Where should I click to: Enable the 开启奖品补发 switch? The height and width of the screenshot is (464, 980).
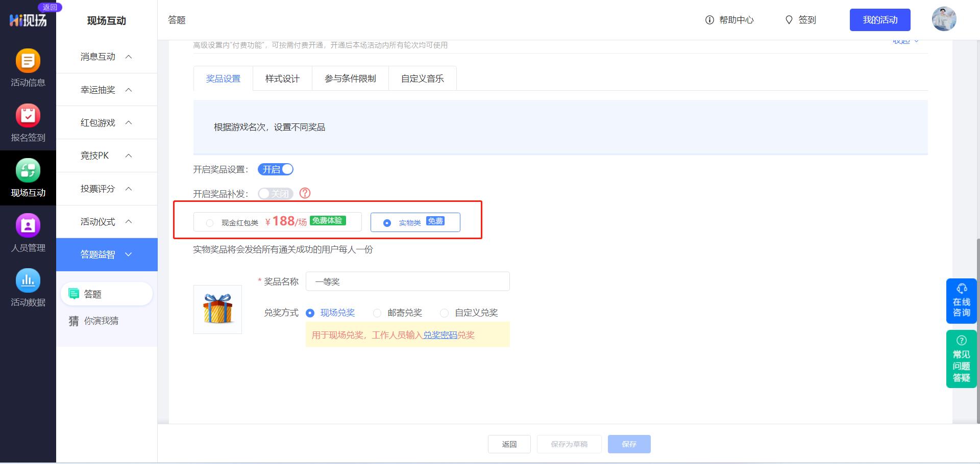click(x=275, y=193)
